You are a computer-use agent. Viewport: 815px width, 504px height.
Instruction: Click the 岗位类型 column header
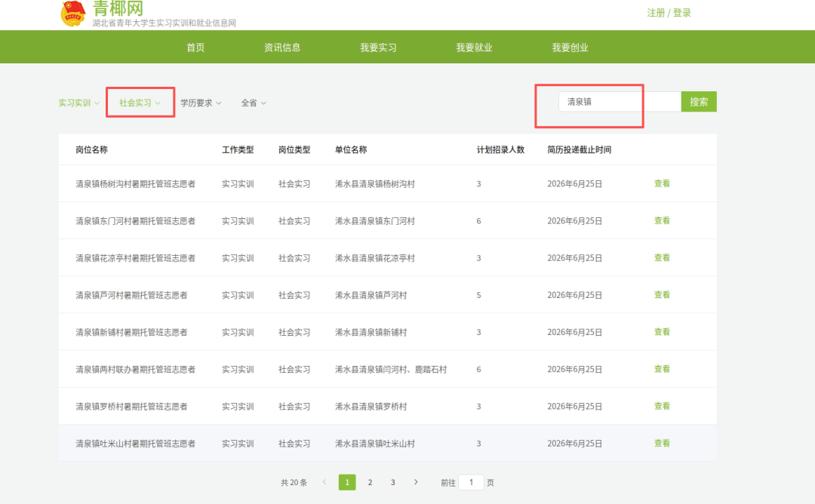click(x=294, y=149)
